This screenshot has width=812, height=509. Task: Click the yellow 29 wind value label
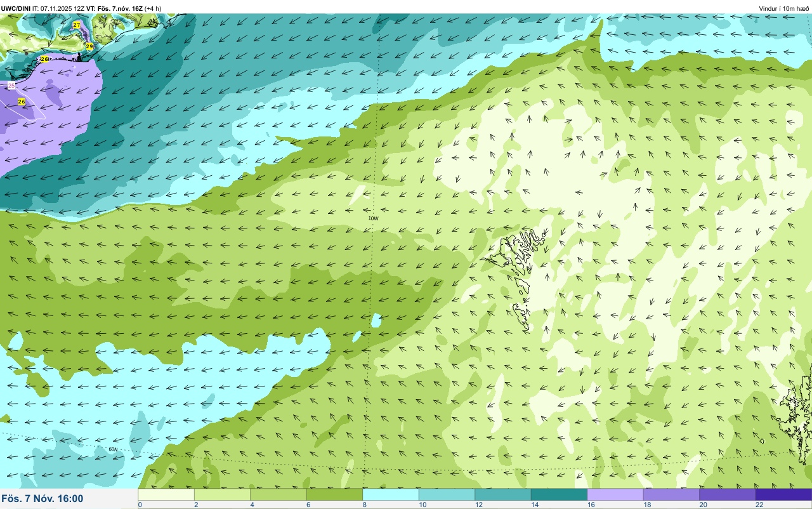tap(89, 47)
